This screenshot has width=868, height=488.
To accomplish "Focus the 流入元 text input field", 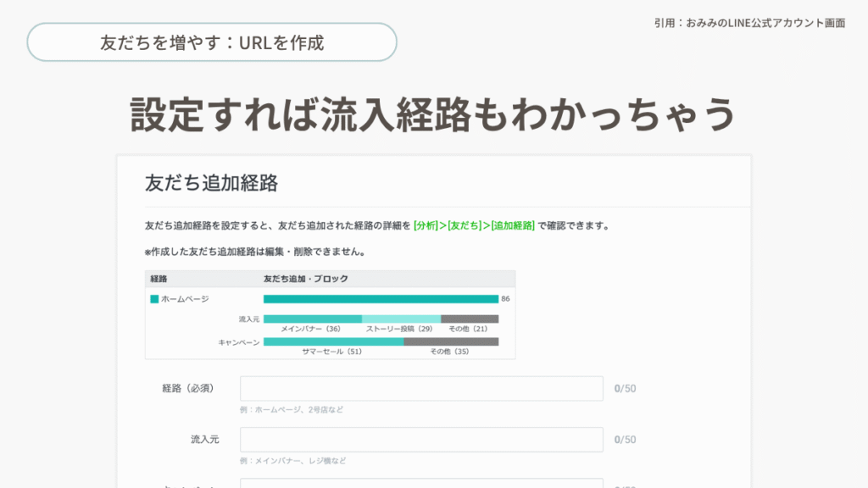I will [421, 440].
